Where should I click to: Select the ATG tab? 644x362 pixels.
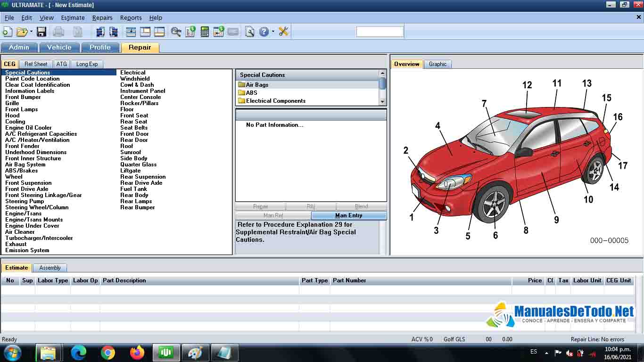pos(61,64)
